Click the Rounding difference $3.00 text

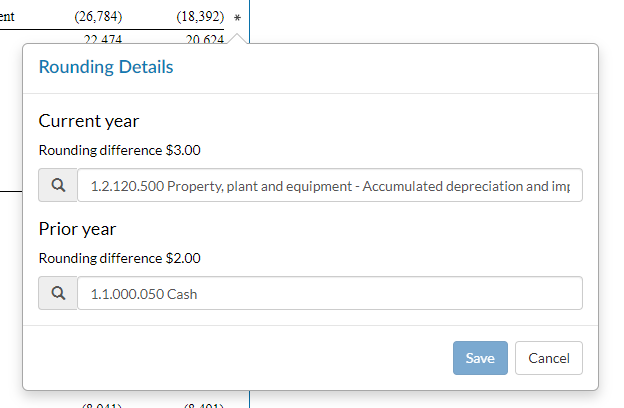120,150
